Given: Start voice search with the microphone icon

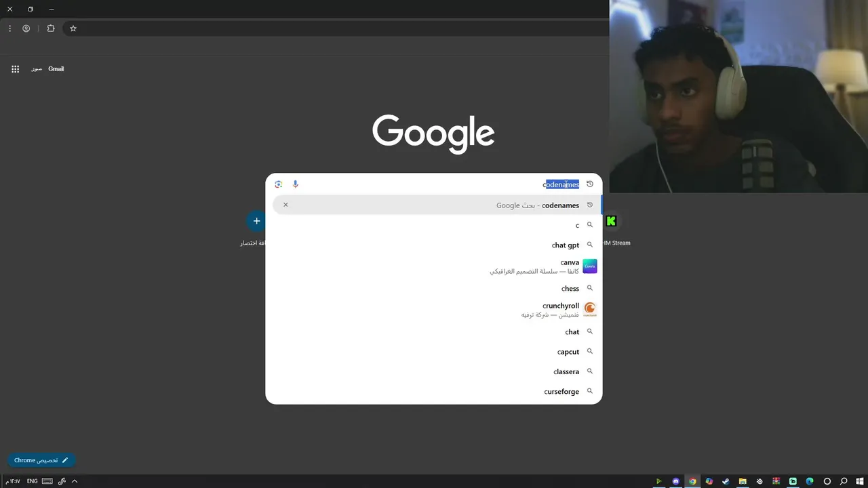Looking at the screenshot, I should pyautogui.click(x=296, y=184).
